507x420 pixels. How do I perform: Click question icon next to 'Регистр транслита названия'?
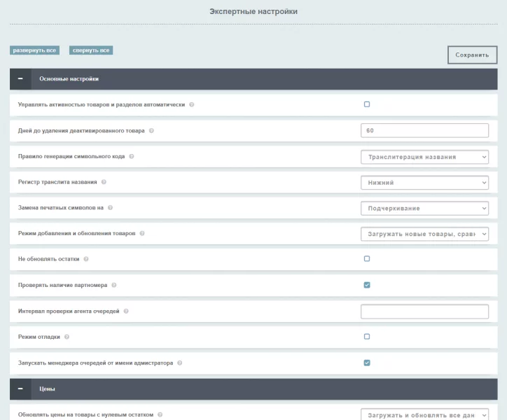[104, 182]
